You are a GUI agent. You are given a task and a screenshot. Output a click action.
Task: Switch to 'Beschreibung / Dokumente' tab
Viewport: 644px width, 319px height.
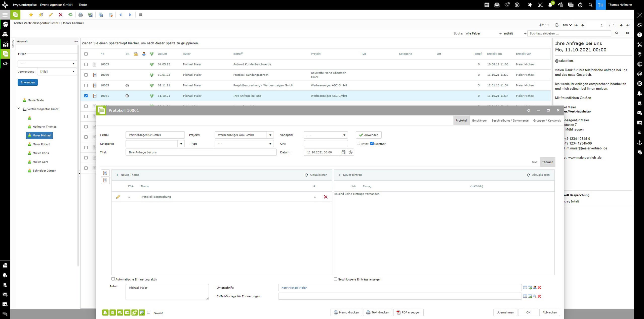click(x=510, y=121)
